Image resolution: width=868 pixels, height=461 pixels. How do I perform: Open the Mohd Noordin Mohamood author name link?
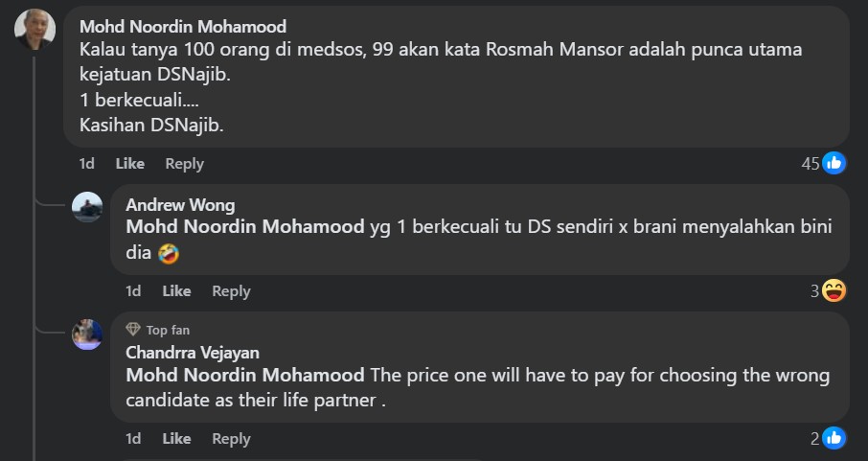click(x=182, y=27)
